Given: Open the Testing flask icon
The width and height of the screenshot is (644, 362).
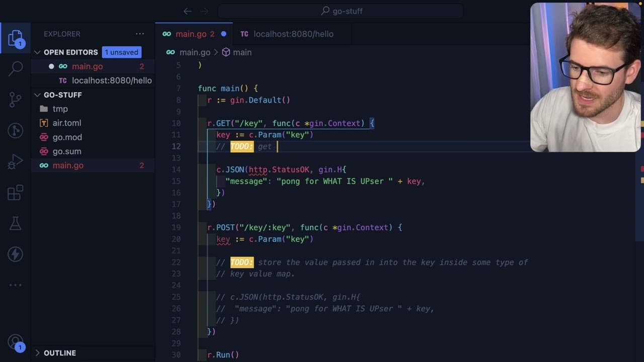Looking at the screenshot, I should point(16,223).
